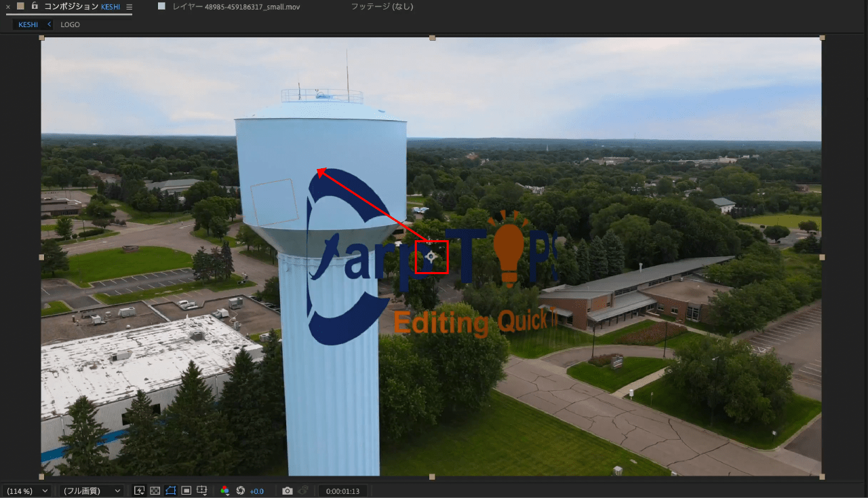Click the reset exposure aperture icon

[240, 491]
